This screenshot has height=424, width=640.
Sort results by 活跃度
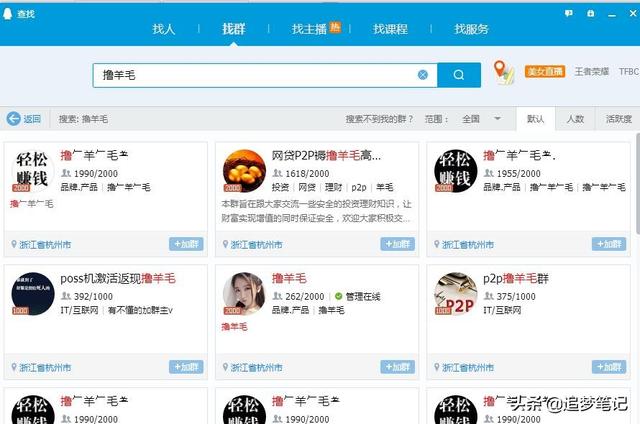[618, 119]
